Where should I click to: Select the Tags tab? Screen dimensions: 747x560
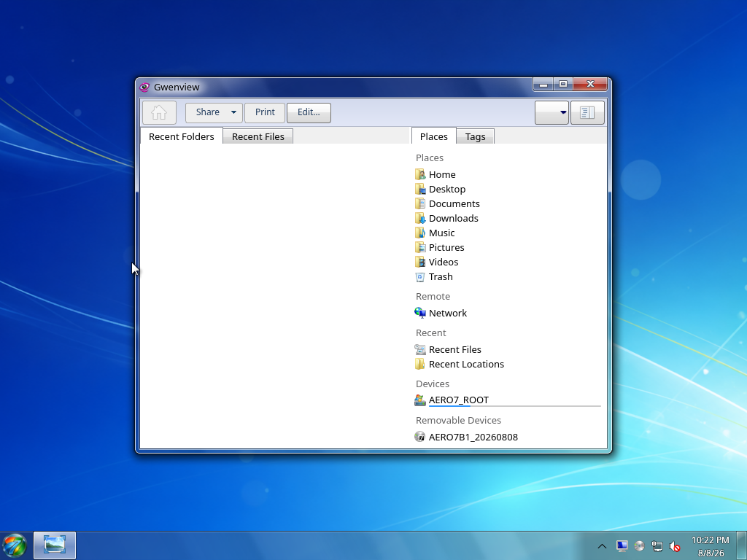pos(476,136)
